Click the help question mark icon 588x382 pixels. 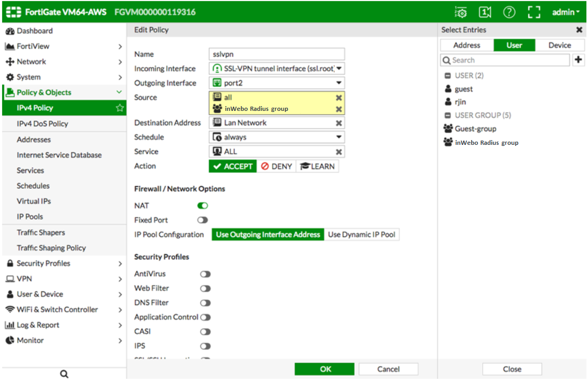509,12
